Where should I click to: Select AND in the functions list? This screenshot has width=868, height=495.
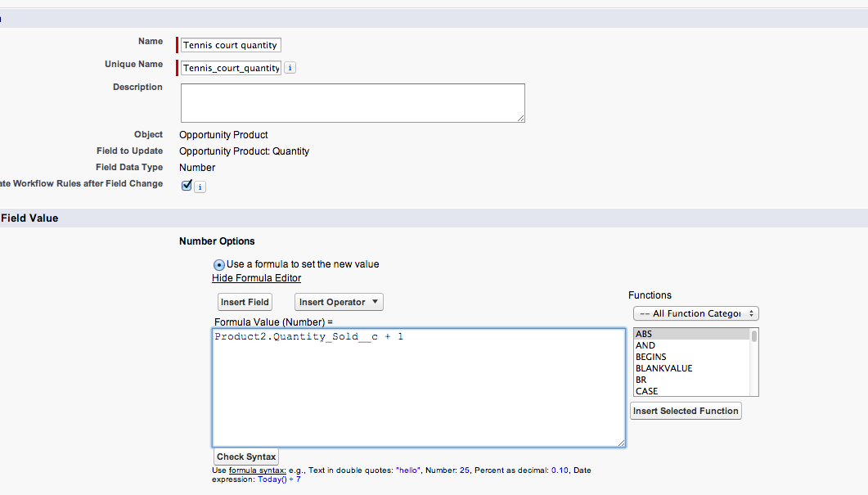tap(645, 345)
